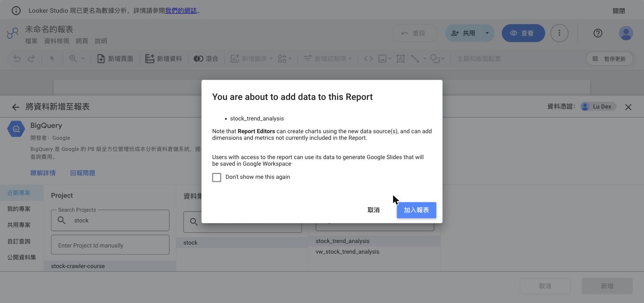Open the 檔案 menu
The image size is (644, 303).
point(31,41)
